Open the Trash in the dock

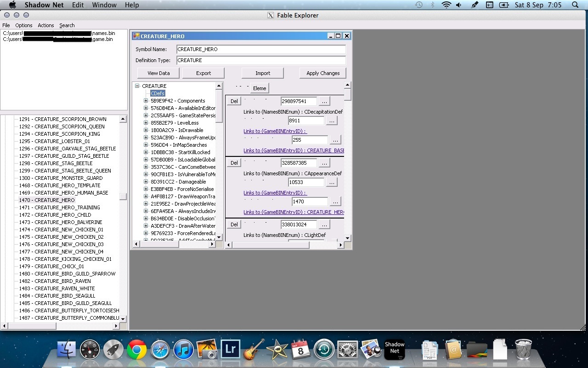[523, 351]
